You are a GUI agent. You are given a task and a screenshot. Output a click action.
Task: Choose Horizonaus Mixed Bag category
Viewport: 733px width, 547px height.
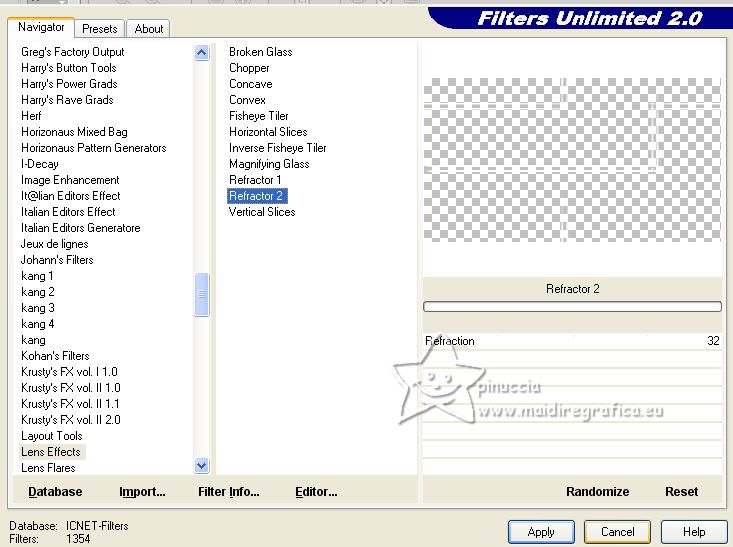coord(74,132)
